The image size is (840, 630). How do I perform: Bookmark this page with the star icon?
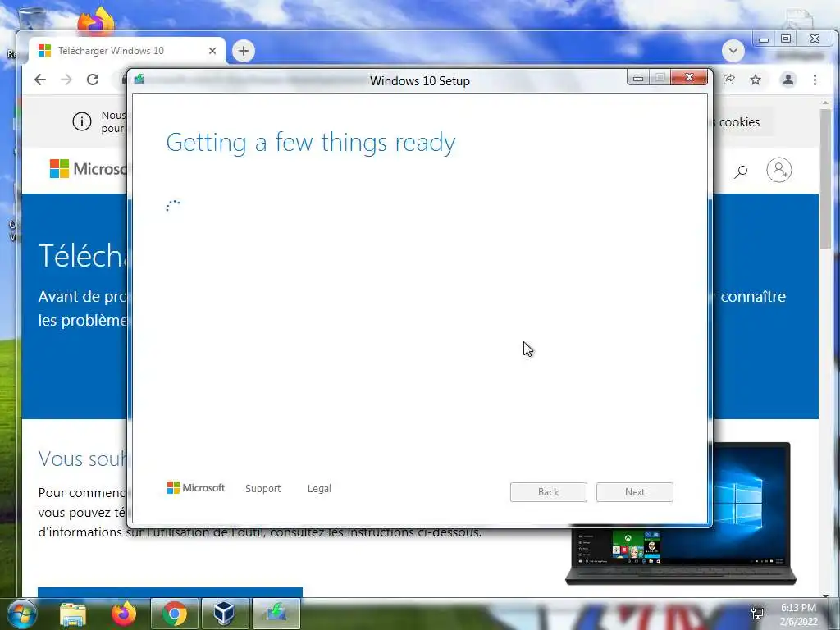tap(756, 80)
